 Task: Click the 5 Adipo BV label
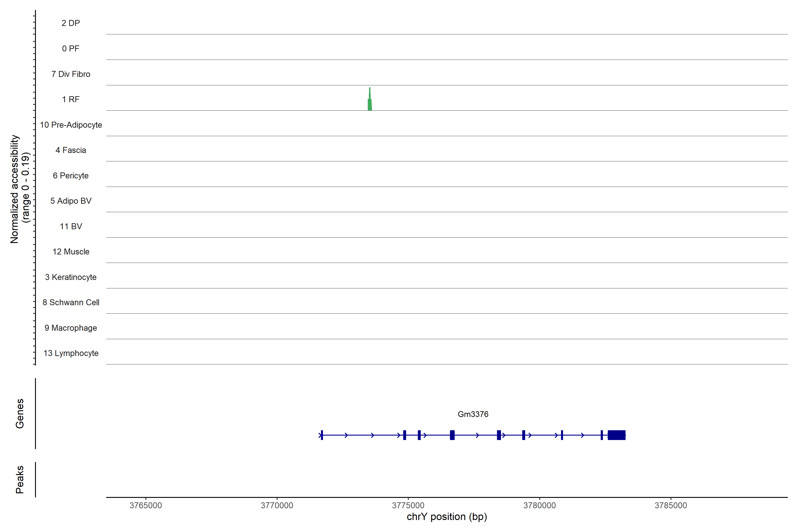coord(70,201)
